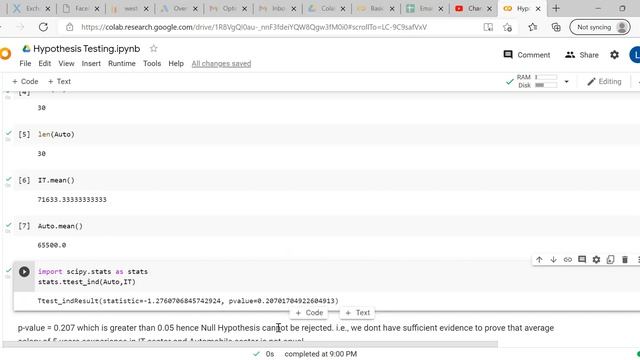Add page to favorites star icon

coord(507,27)
